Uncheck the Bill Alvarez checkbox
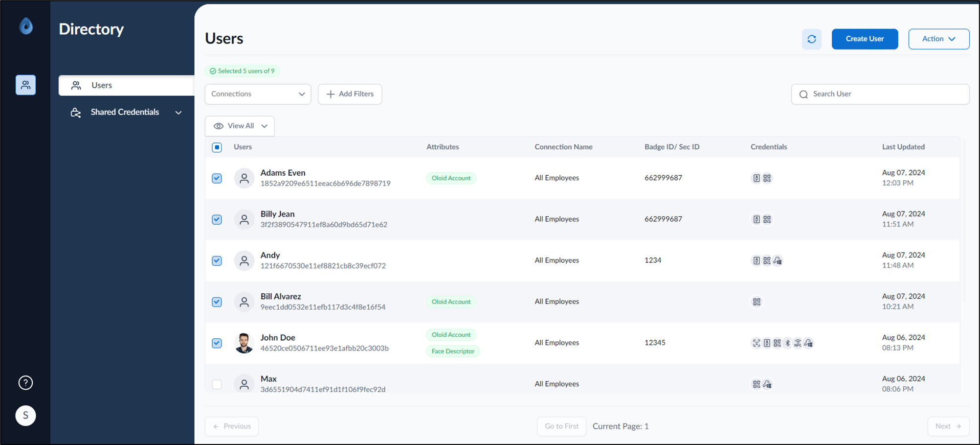This screenshot has height=445, width=980. (217, 302)
